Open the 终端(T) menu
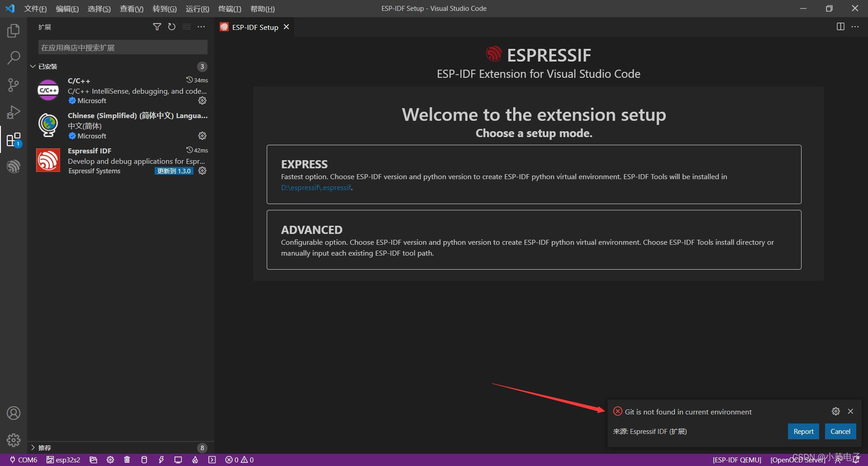 coord(230,9)
